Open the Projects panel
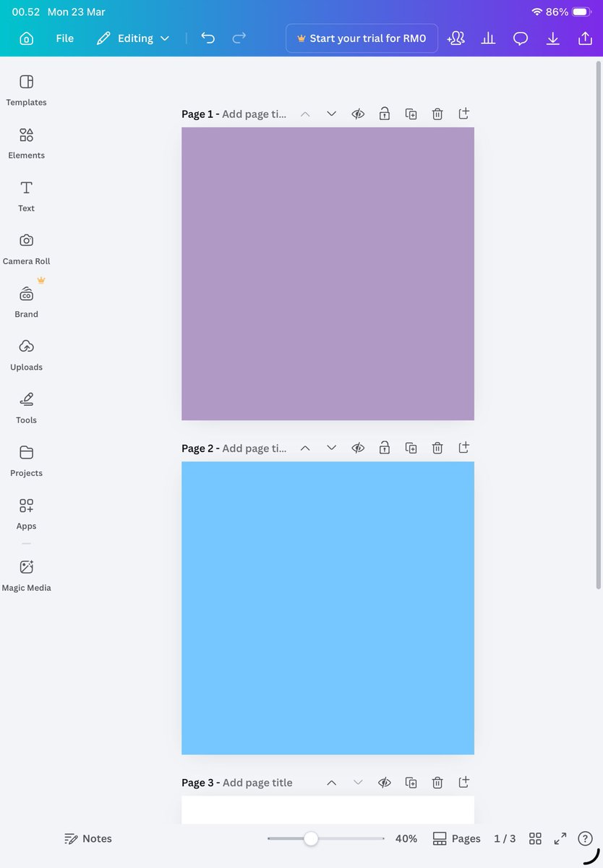This screenshot has width=603, height=868. pyautogui.click(x=27, y=461)
